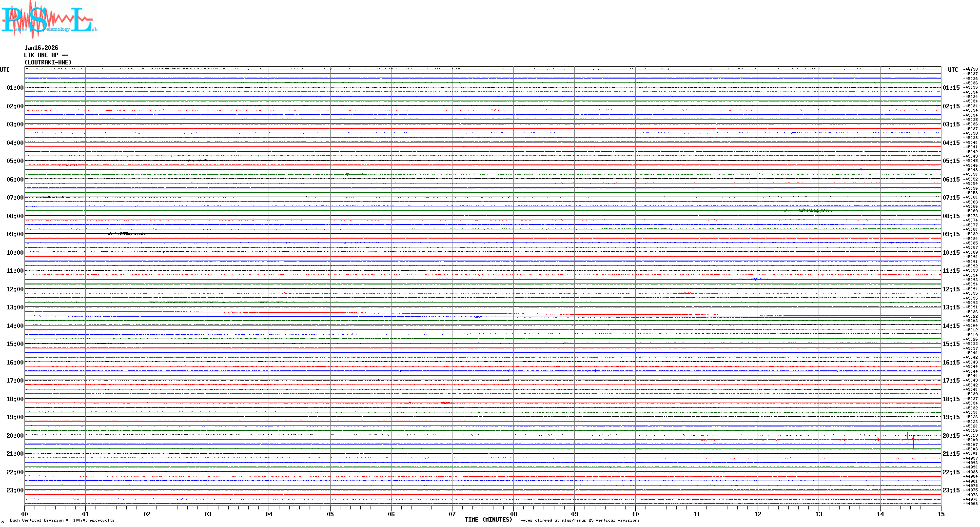This screenshot has width=980, height=527.
Task: Click the PSL seismology lab logo
Action: (x=49, y=20)
